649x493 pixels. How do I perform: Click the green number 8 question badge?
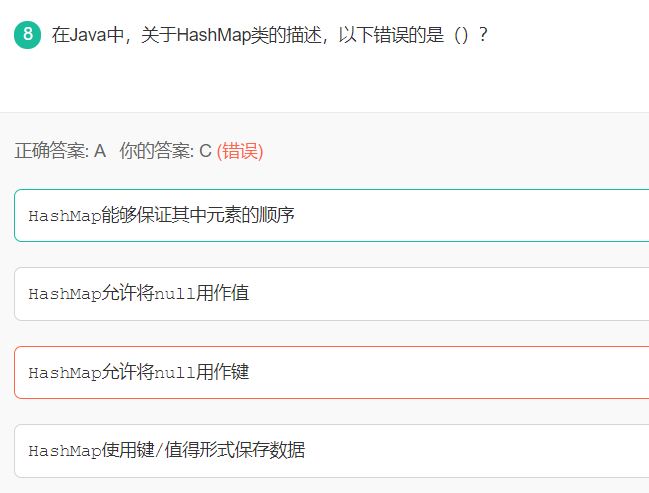click(27, 35)
